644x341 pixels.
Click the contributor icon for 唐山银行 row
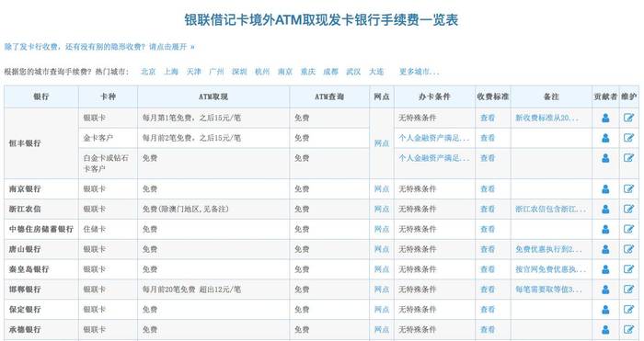click(x=605, y=249)
